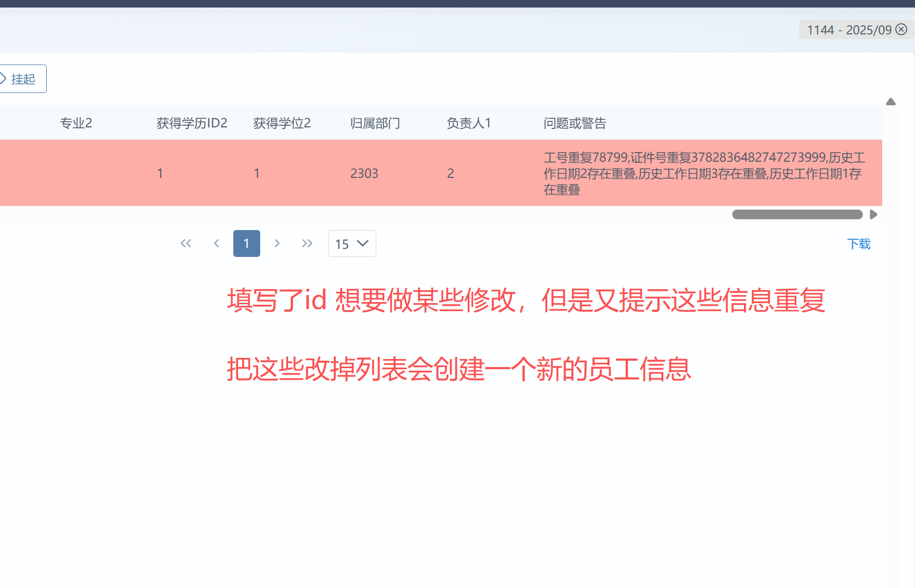Screen dimensions: 915x588
Task: Click the 问题或警告 column header
Action: [575, 123]
